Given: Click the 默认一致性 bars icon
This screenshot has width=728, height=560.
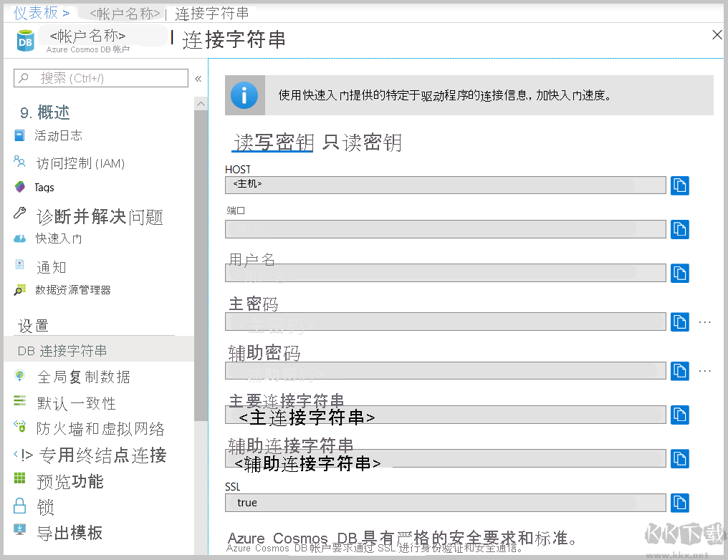Looking at the screenshot, I should tap(19, 400).
